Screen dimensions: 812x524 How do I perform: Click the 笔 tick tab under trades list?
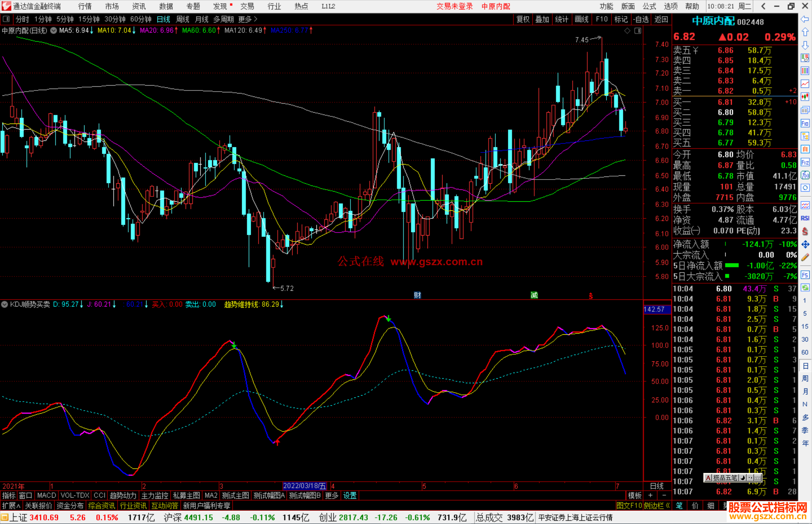[679, 506]
